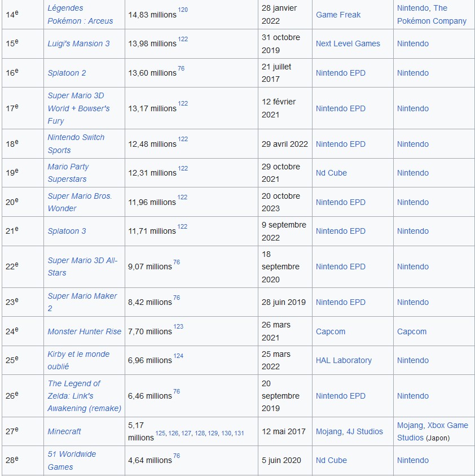Open Nintendo publisher link in Kirby row
The width and height of the screenshot is (475, 476).
pos(413,360)
